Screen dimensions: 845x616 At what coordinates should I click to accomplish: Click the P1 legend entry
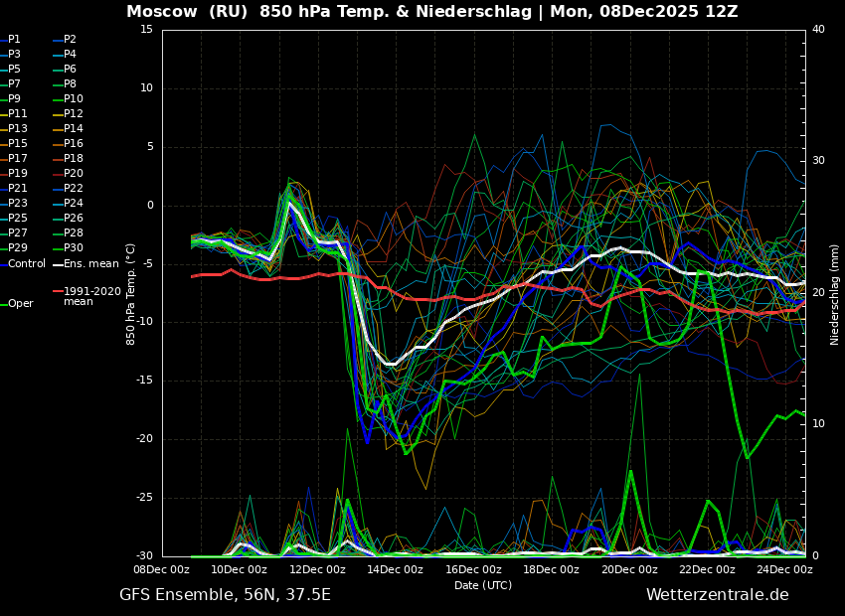[14, 40]
